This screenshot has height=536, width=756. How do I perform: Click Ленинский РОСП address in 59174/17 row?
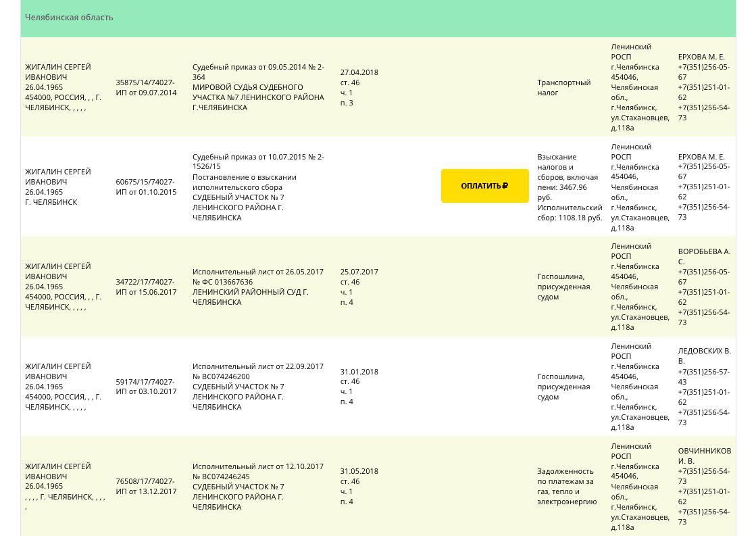640,387
